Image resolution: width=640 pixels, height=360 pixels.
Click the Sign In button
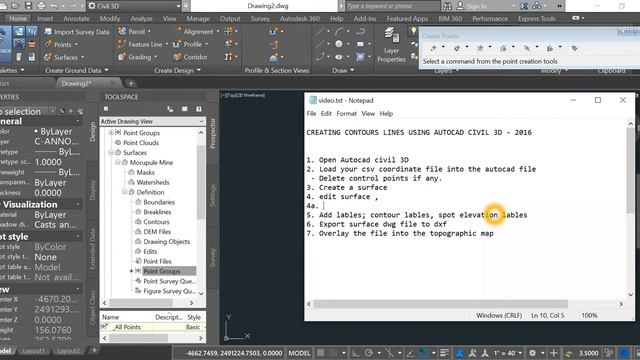click(472, 6)
